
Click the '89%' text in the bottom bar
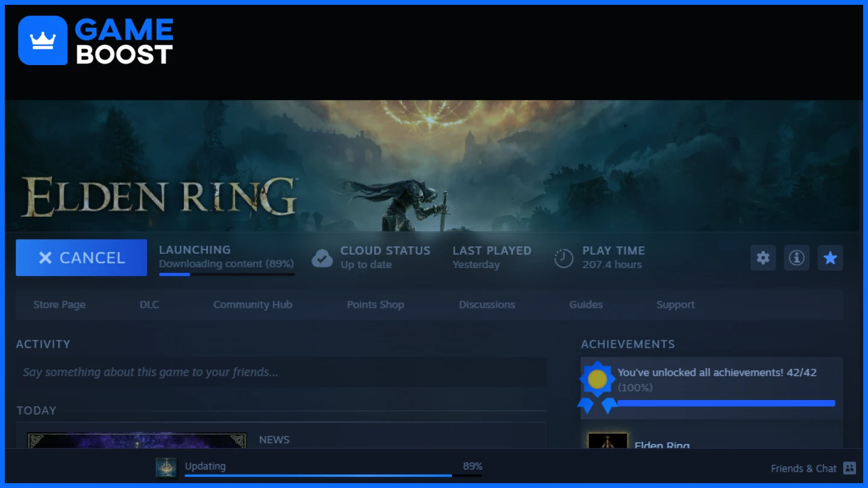tap(473, 466)
